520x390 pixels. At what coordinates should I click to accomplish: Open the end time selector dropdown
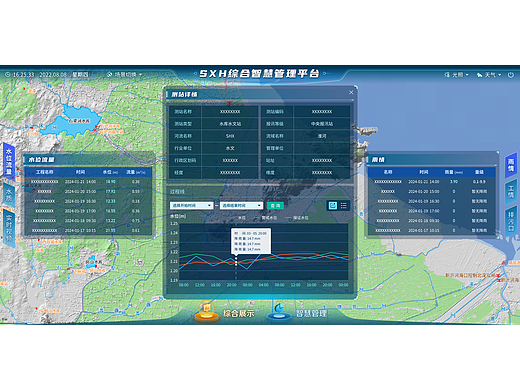point(241,206)
